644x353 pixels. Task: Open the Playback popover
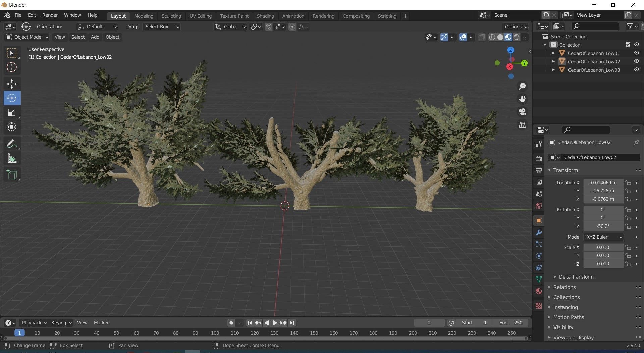pos(34,323)
